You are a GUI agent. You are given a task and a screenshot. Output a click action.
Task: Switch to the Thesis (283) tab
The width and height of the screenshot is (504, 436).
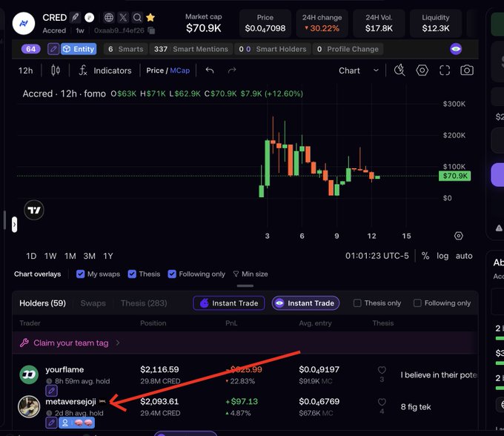click(144, 303)
